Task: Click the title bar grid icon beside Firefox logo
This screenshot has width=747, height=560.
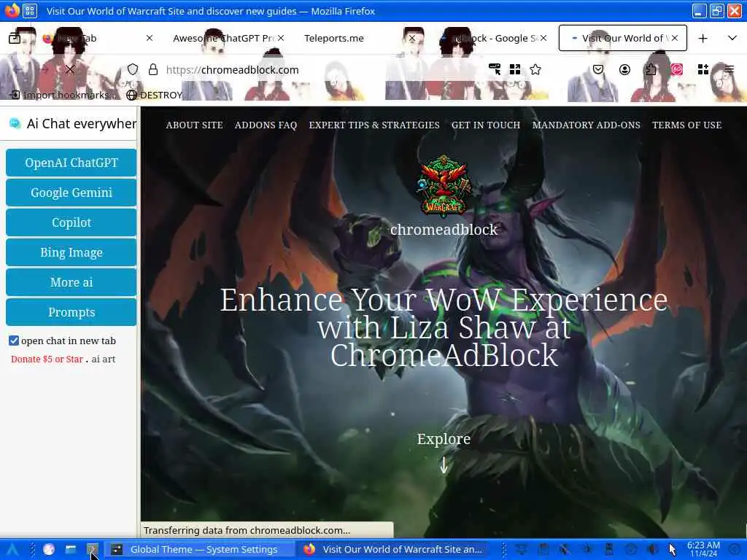Action: coord(30,10)
